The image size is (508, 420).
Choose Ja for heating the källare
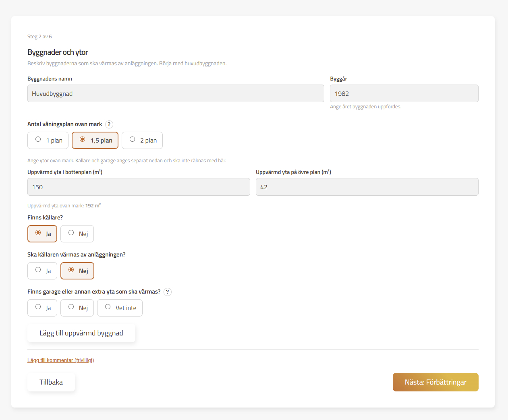42,271
